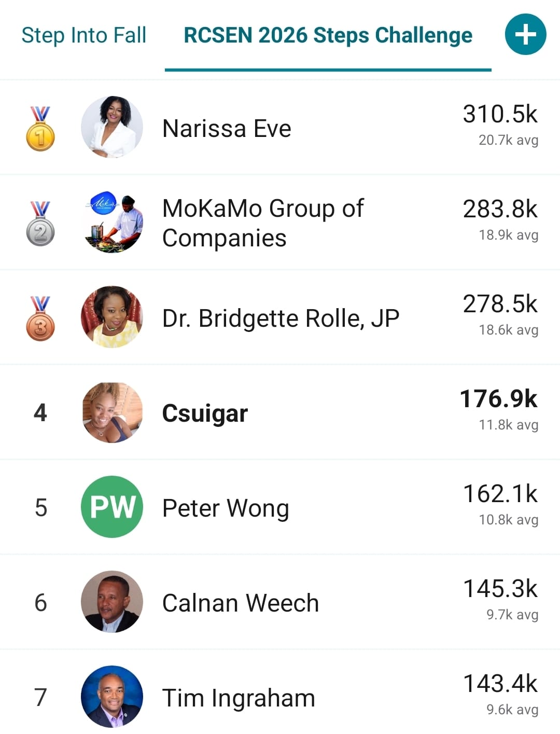Open the top-ranked participant's profile photo
The image size is (560, 734).
(112, 127)
